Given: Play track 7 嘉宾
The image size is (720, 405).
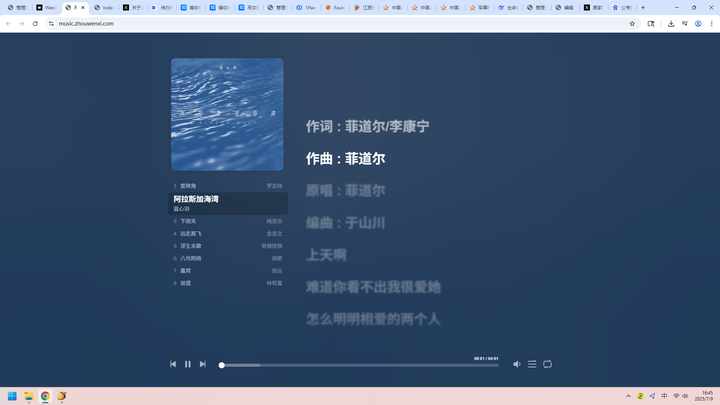Looking at the screenshot, I should (x=228, y=271).
